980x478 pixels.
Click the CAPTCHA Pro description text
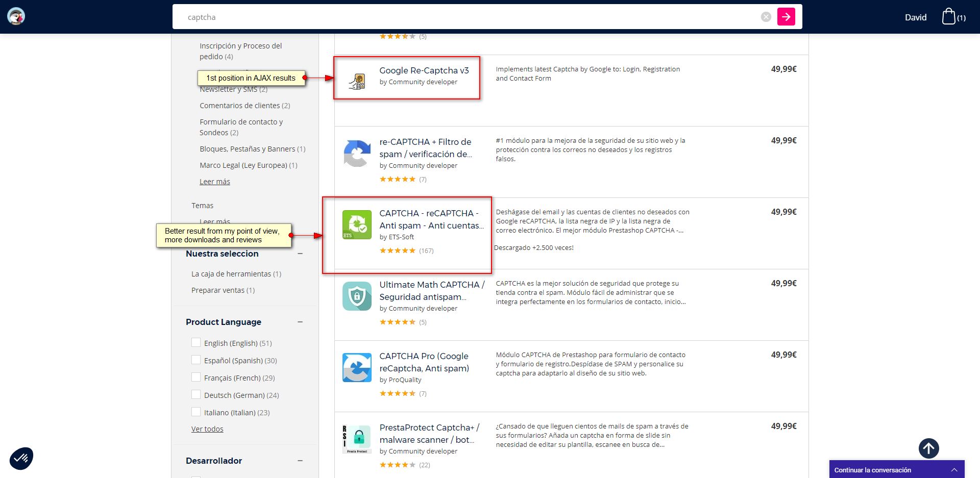pyautogui.click(x=591, y=364)
